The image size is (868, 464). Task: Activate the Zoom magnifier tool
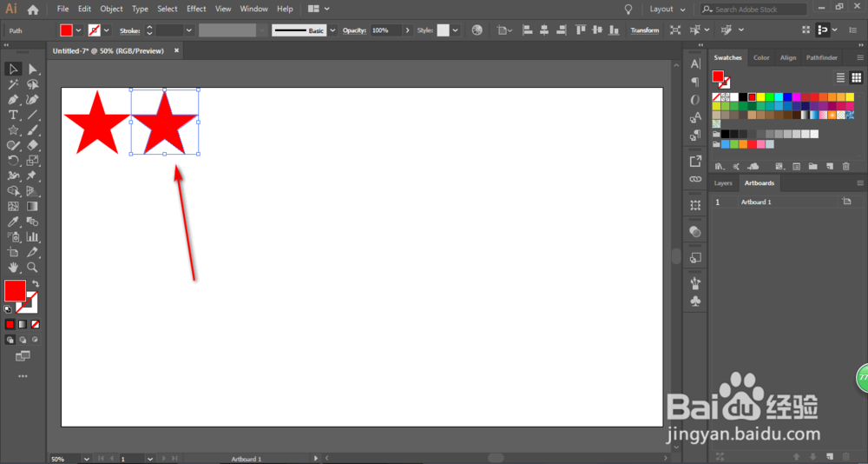pos(33,268)
